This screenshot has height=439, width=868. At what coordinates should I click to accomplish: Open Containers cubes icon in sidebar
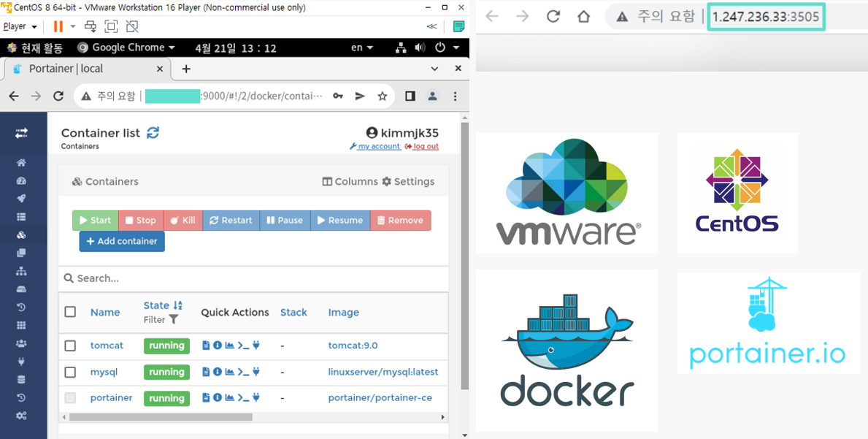(21, 235)
